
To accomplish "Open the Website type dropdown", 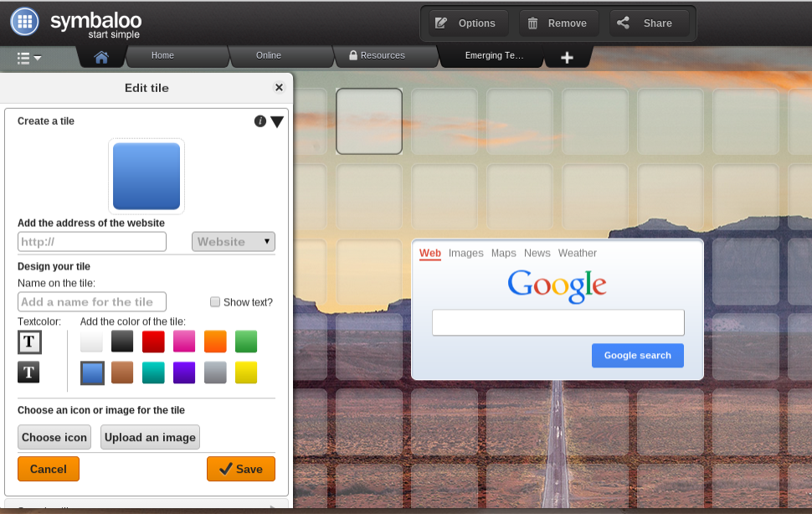I will coord(234,242).
